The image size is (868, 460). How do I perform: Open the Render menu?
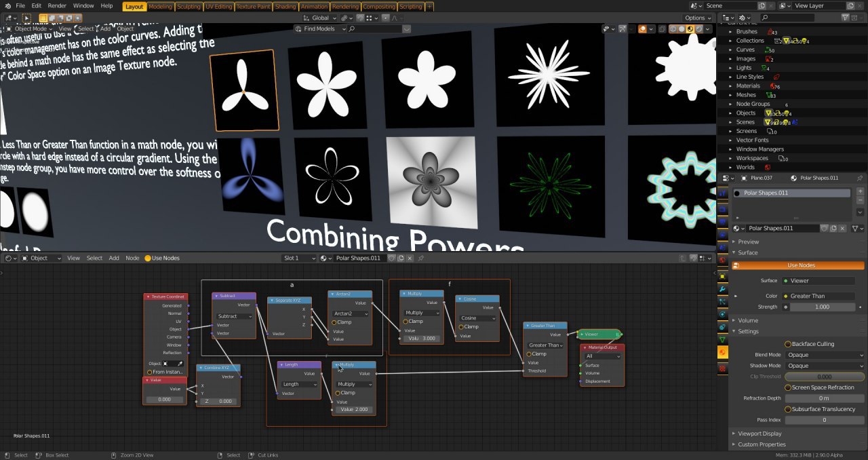pyautogui.click(x=57, y=6)
